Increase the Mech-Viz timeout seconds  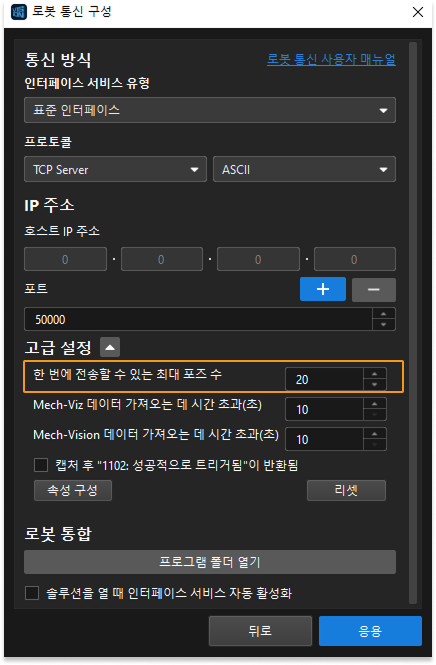(375, 404)
